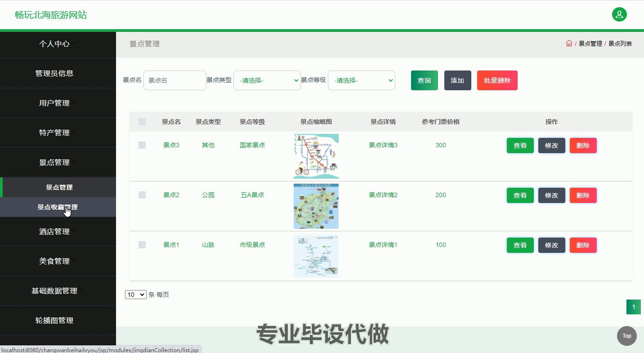The width and height of the screenshot is (644, 353).
Task: Click the ticket price 300 cell
Action: tap(441, 145)
